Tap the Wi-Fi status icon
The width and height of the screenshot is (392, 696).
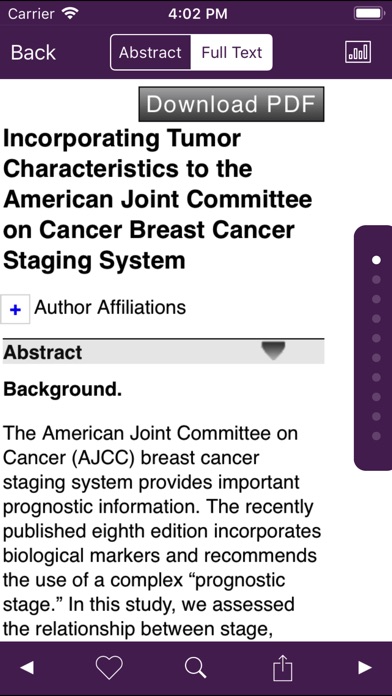coord(70,14)
